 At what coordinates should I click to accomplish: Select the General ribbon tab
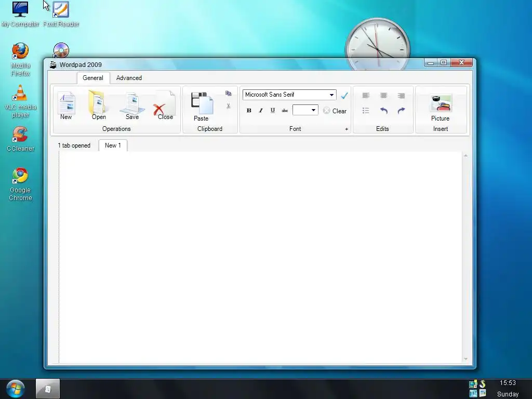click(93, 78)
